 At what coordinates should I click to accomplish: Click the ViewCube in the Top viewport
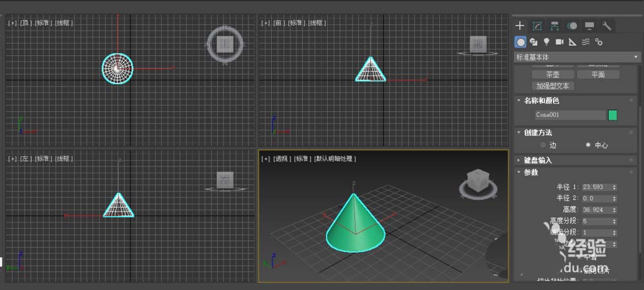[x=225, y=44]
